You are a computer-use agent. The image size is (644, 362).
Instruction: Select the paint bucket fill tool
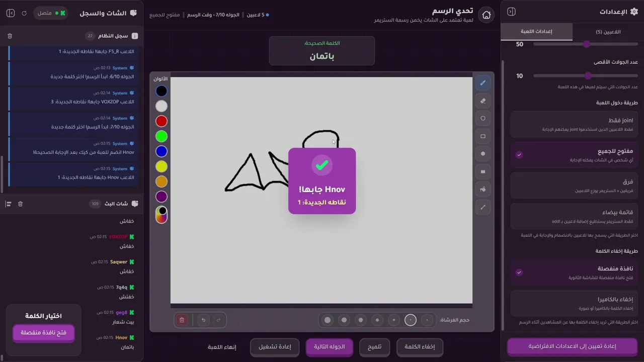coord(483,190)
